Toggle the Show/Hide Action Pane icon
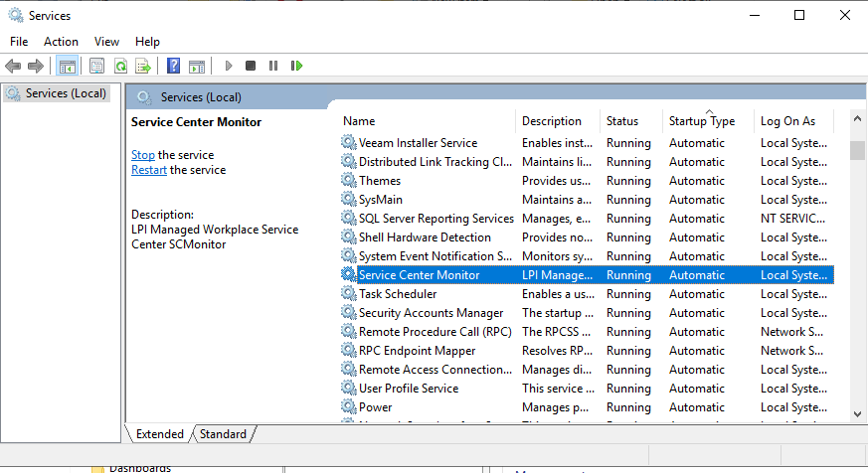This screenshot has width=868, height=473. tap(197, 67)
